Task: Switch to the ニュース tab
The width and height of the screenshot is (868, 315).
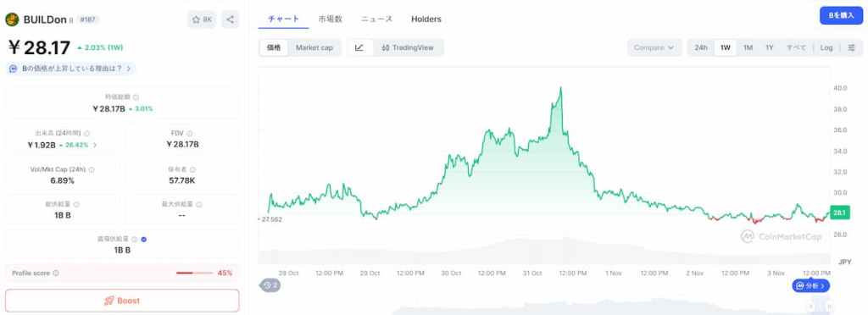Action: click(377, 19)
